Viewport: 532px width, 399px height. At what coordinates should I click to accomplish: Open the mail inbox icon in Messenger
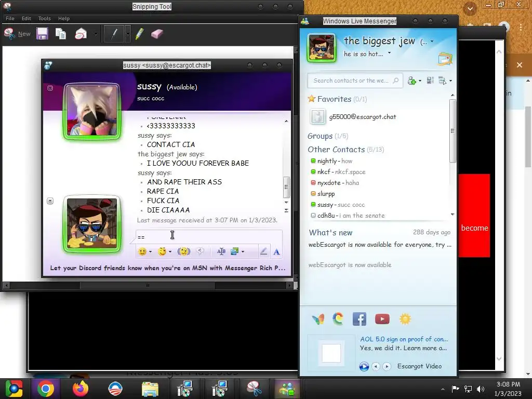point(445,59)
